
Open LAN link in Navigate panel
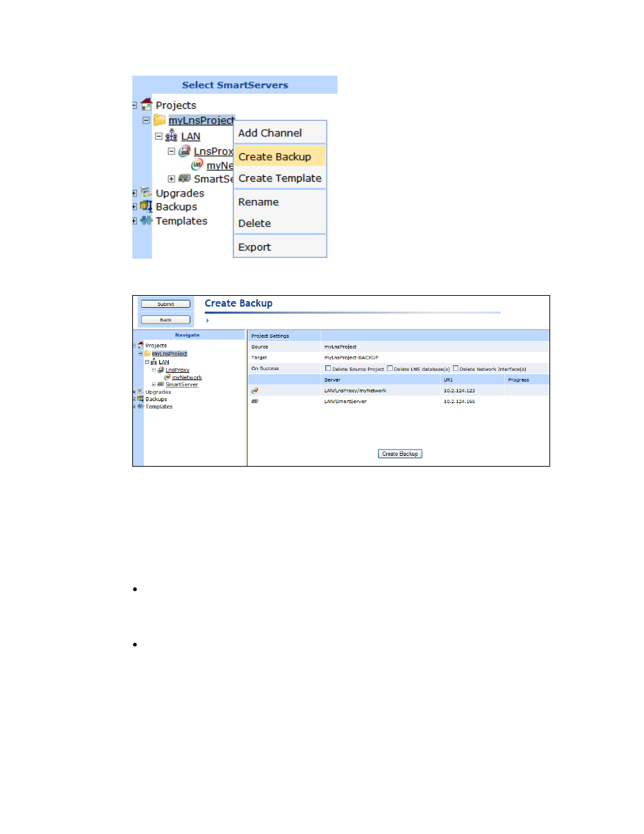click(164, 362)
